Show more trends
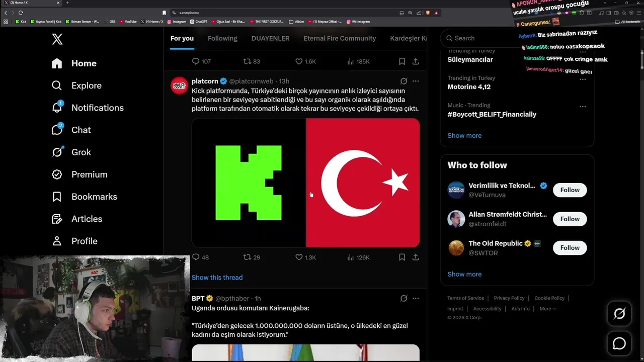Image resolution: width=644 pixels, height=362 pixels. click(x=464, y=135)
